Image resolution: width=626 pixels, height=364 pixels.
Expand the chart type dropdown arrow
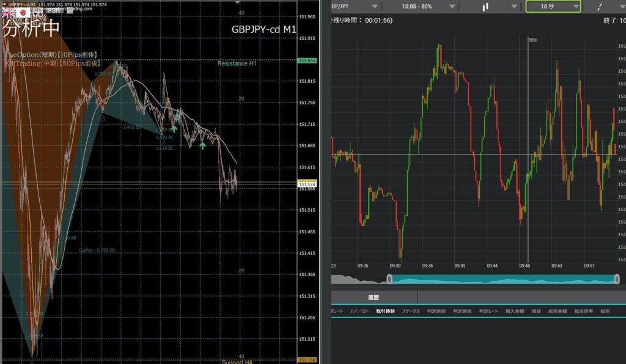[514, 6]
